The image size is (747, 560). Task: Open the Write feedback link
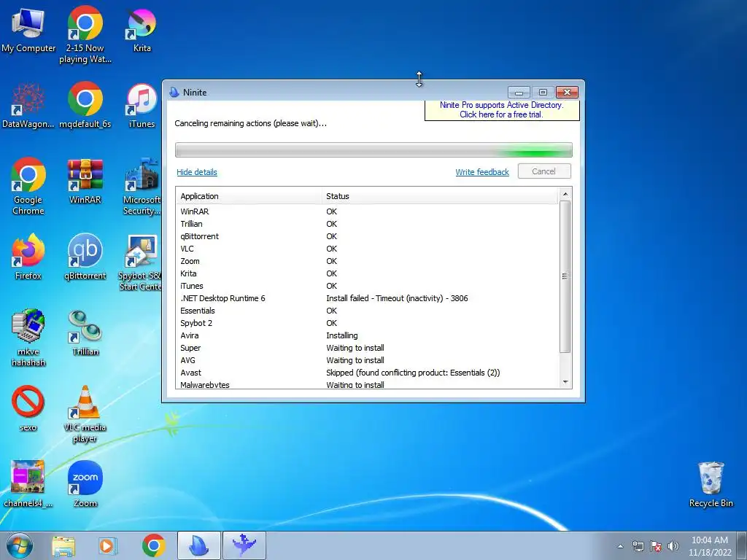482,172
